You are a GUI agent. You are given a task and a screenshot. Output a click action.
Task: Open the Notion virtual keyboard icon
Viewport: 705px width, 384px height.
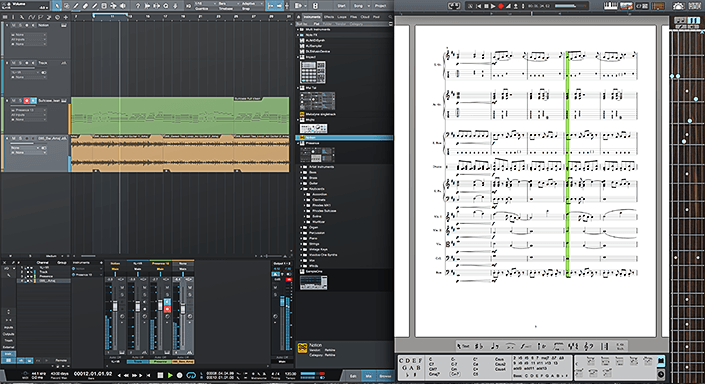[611, 6]
